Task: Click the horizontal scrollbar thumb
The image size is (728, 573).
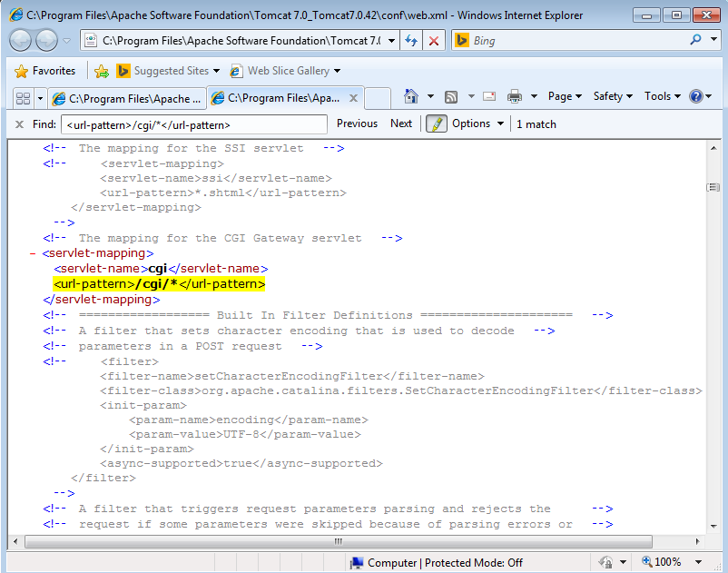Action: click(339, 541)
